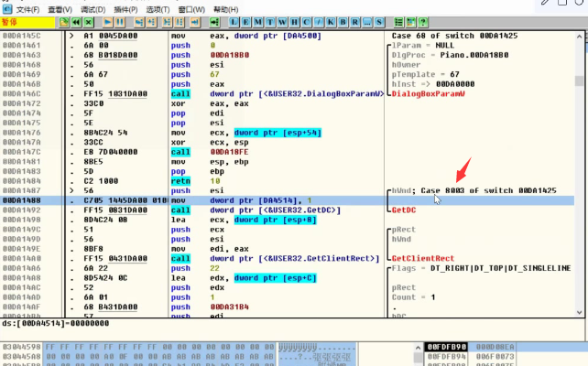
Task: Show Source with S button
Action: (379, 23)
